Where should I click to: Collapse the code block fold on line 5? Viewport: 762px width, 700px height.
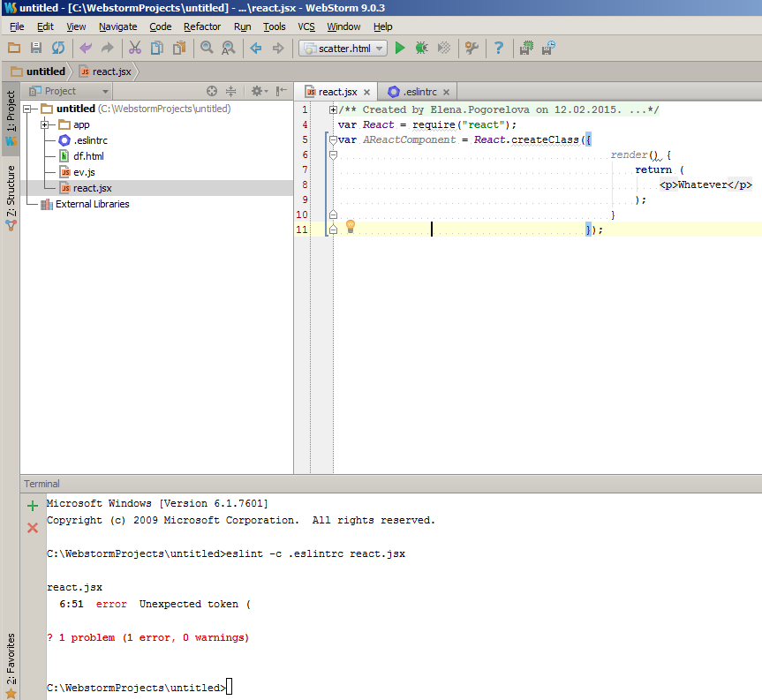click(x=333, y=139)
